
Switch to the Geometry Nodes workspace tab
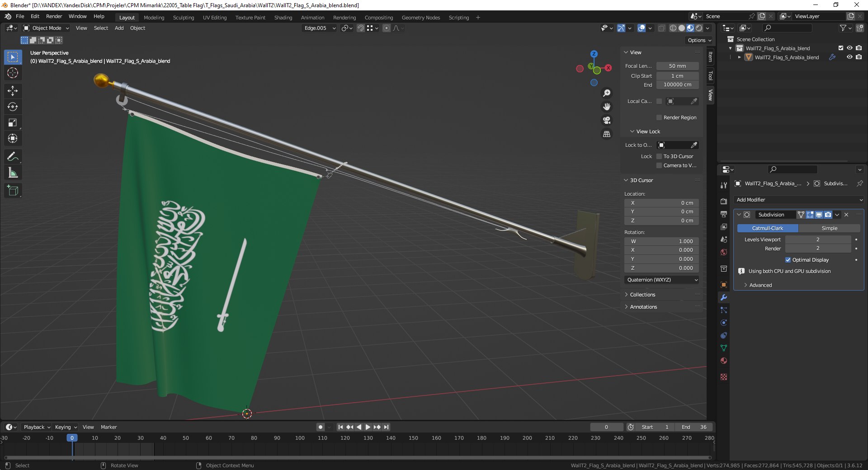click(421, 18)
